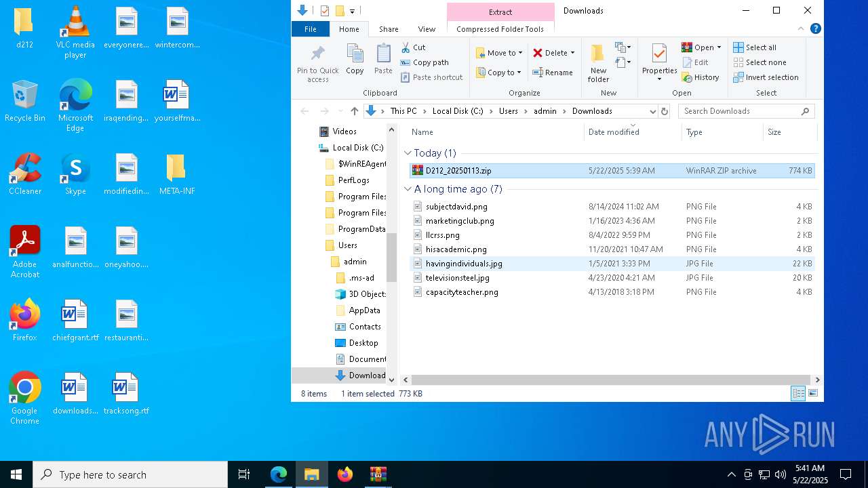Open address bar history dropdown
This screenshot has width=868, height=488.
point(652,111)
